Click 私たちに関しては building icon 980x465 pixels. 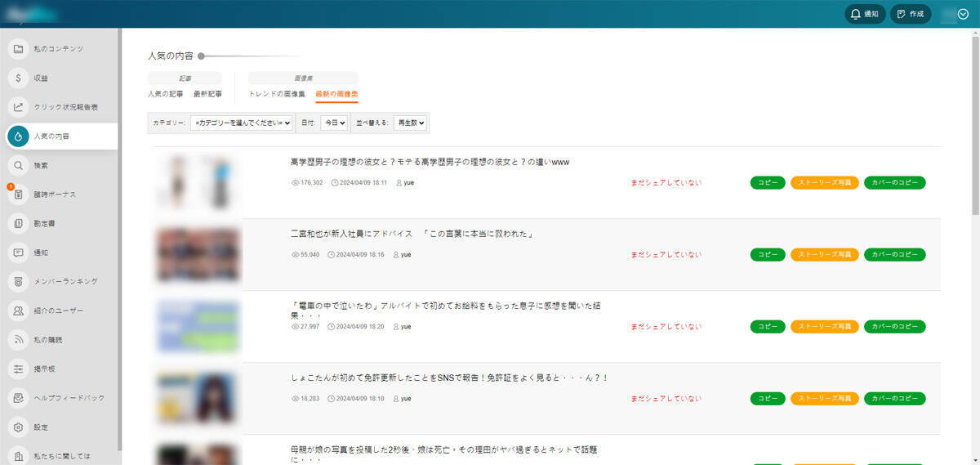pos(18,455)
